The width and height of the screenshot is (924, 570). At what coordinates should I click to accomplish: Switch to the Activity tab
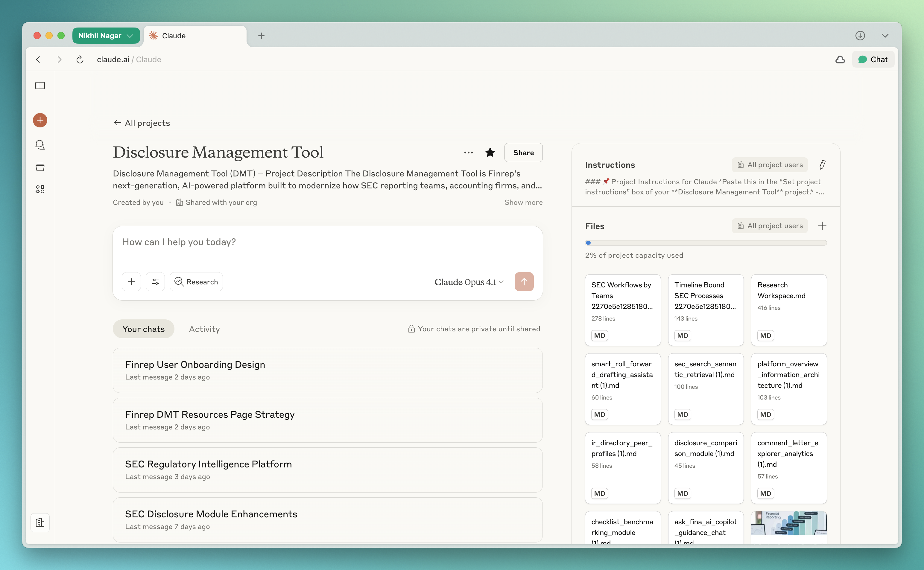pyautogui.click(x=204, y=329)
